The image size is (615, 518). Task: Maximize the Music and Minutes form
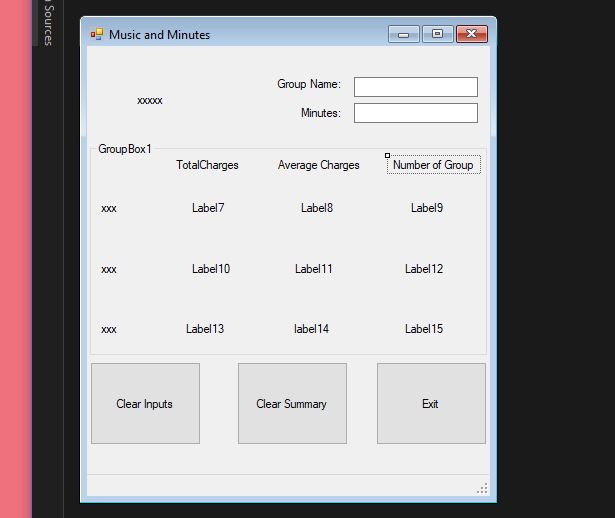pos(438,35)
